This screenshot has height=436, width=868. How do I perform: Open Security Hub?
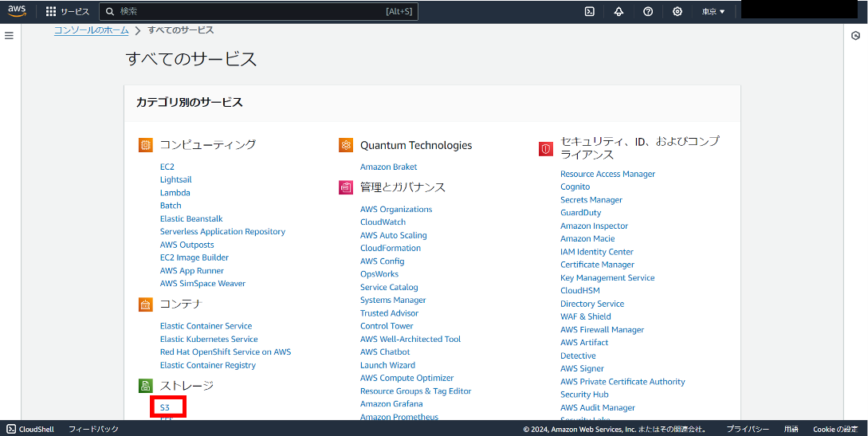tap(584, 395)
